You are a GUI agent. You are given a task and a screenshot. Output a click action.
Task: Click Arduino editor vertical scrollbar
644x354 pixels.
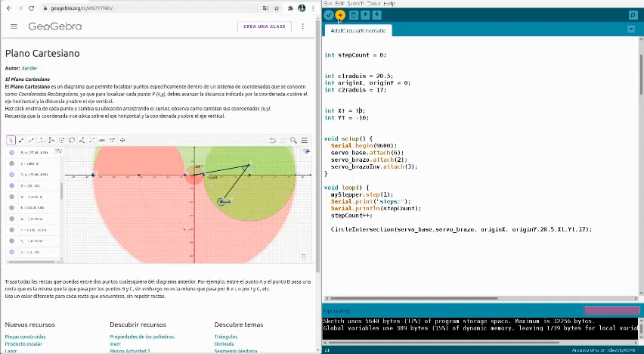pos(642,74)
